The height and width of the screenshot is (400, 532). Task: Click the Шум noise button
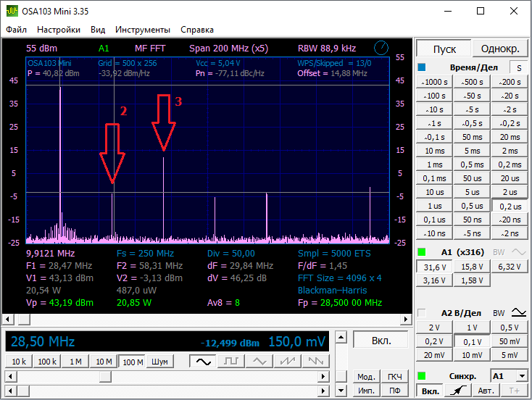pyautogui.click(x=159, y=362)
